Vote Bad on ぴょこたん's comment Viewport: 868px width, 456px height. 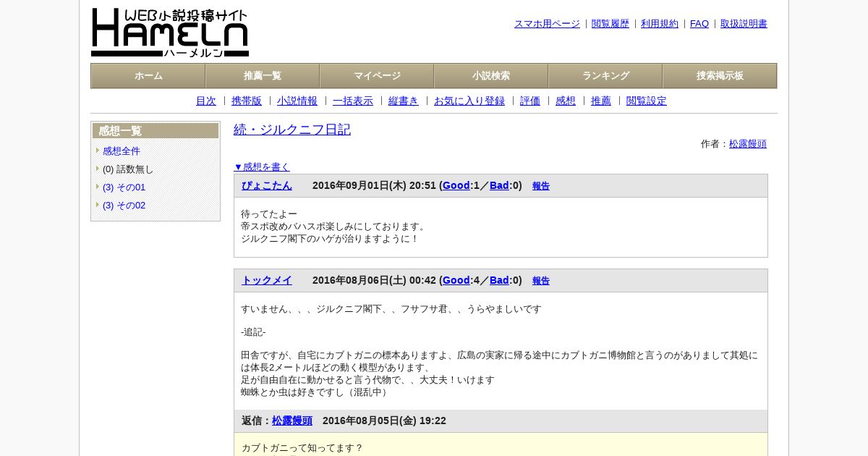pyautogui.click(x=499, y=186)
